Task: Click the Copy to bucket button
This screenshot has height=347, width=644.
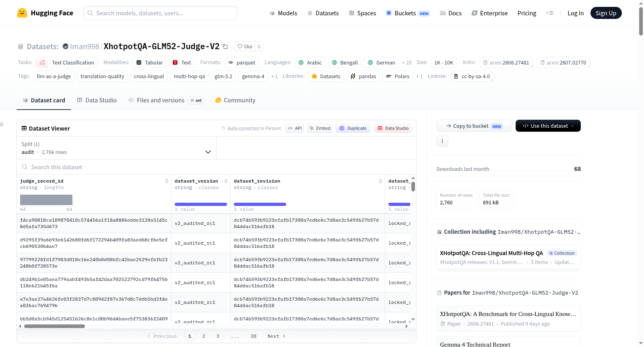Action: point(474,126)
